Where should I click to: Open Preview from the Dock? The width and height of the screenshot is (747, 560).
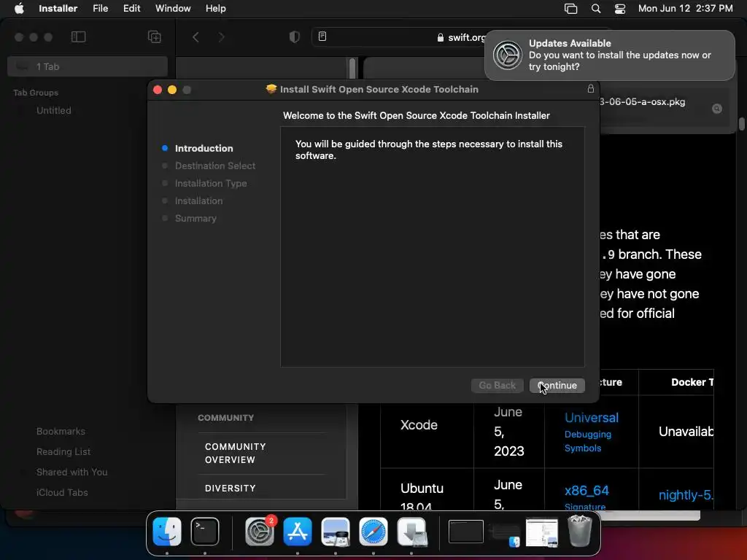[336, 532]
